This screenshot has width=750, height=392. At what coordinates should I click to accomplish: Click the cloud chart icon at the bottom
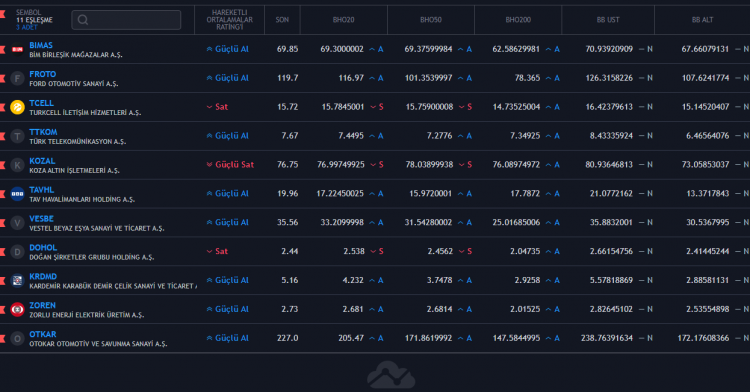tap(391, 375)
